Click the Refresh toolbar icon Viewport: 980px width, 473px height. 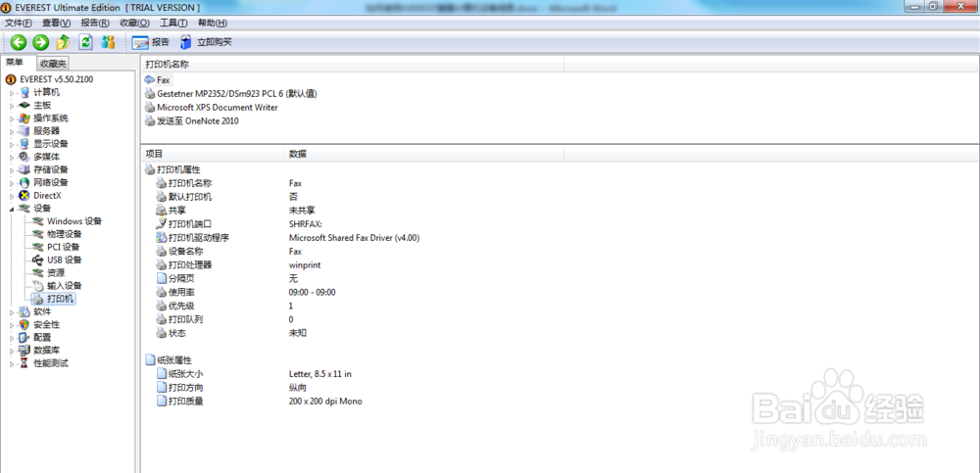coord(85,42)
